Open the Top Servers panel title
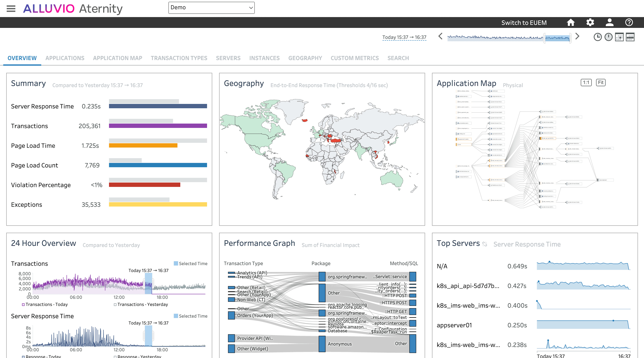Viewport: 644px width, 358px height. [458, 243]
